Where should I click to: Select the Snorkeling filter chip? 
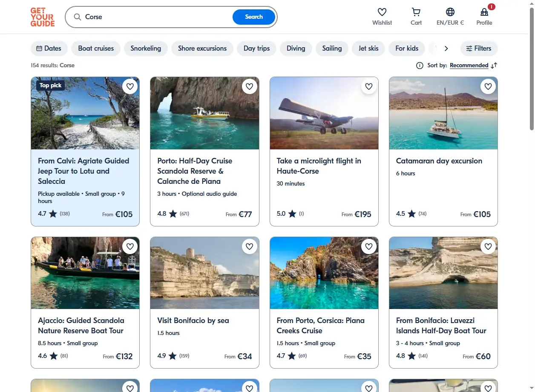pos(146,49)
